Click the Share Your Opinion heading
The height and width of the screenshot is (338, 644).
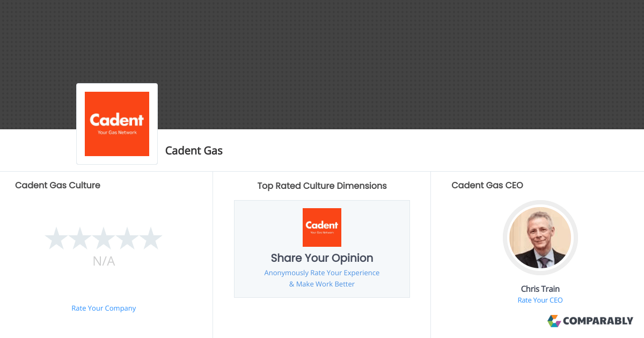point(322,258)
